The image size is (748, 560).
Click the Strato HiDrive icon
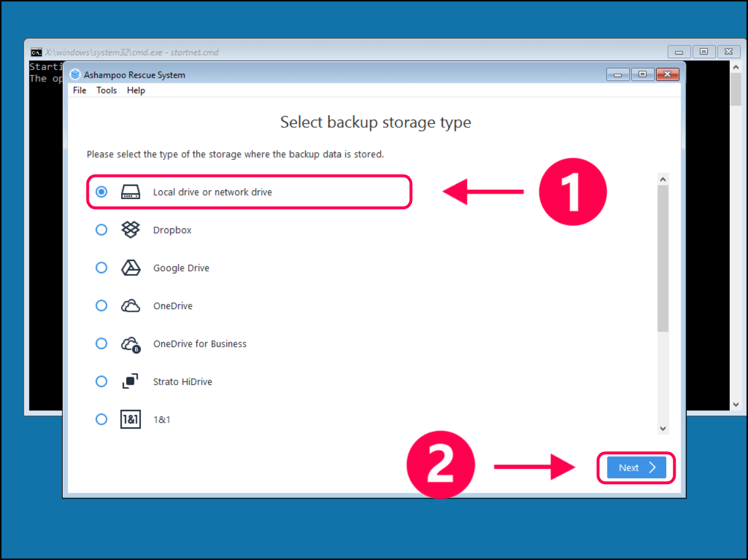[130, 381]
